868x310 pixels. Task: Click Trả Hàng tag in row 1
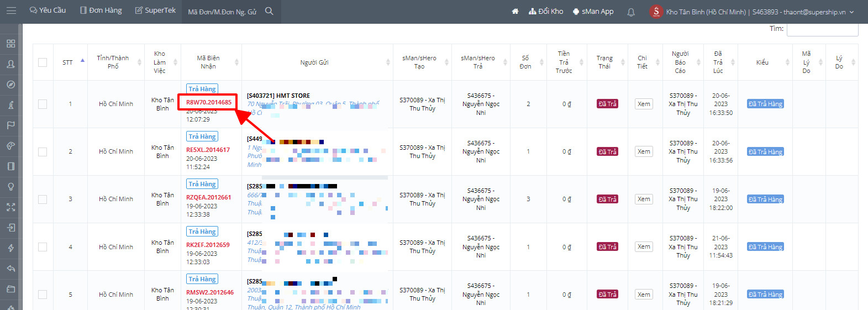tap(202, 89)
